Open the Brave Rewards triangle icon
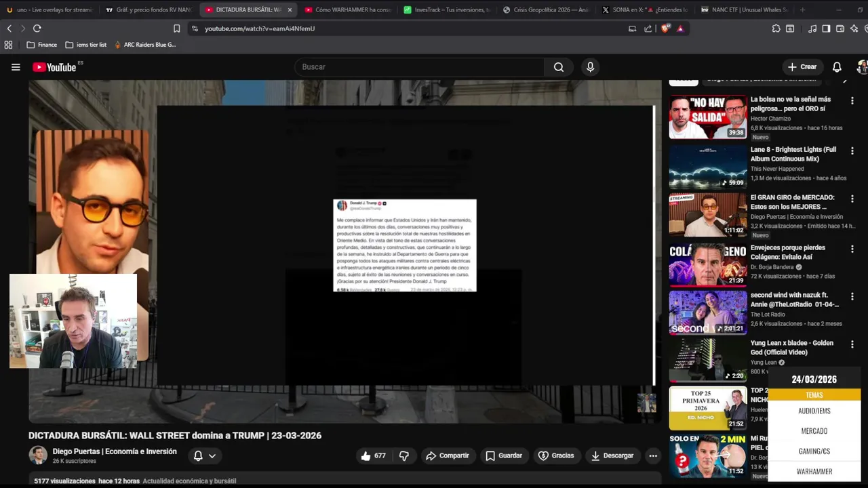868x488 pixels. [x=680, y=28]
